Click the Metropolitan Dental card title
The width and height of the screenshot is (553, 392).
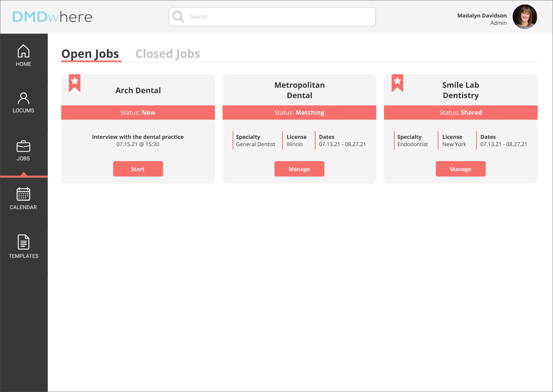click(x=299, y=90)
